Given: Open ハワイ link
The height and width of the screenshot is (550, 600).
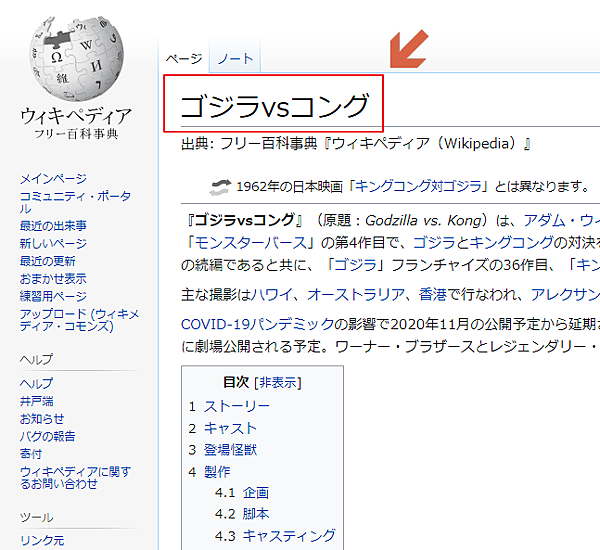Looking at the screenshot, I should (x=272, y=295).
